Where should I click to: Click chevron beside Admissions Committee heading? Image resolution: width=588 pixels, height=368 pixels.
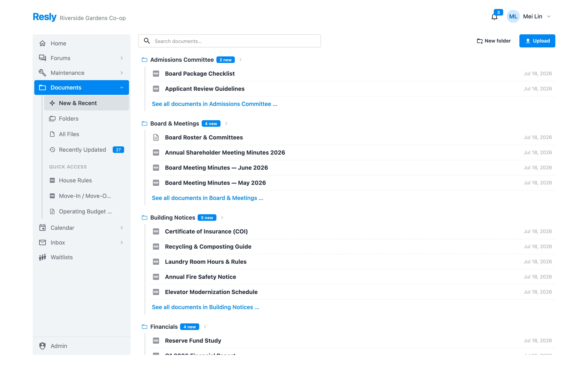tap(241, 60)
